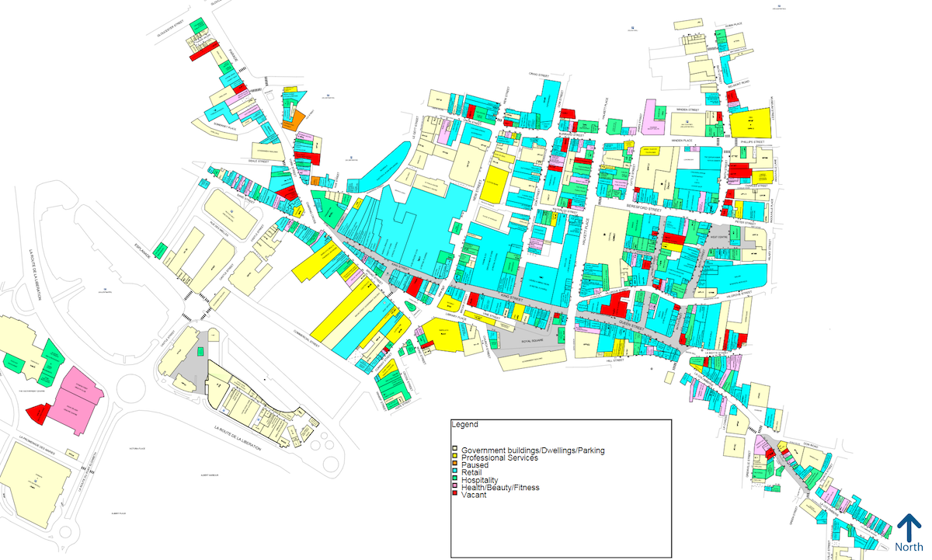Screen dimensions: 932x560
Task: Click the Government buildings/Dwellings/Parking legend swatch
Action: [455, 448]
